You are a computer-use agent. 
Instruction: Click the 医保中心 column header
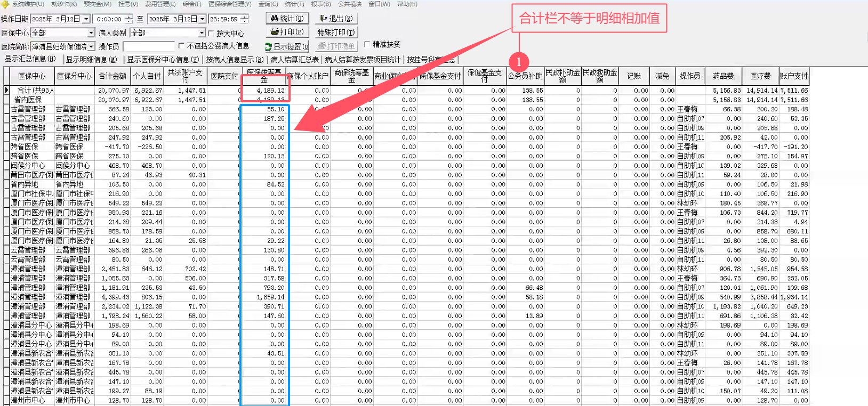(x=32, y=76)
